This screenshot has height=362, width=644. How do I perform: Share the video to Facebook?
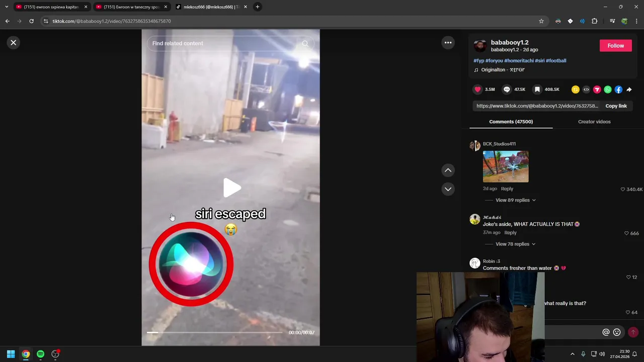point(618,89)
